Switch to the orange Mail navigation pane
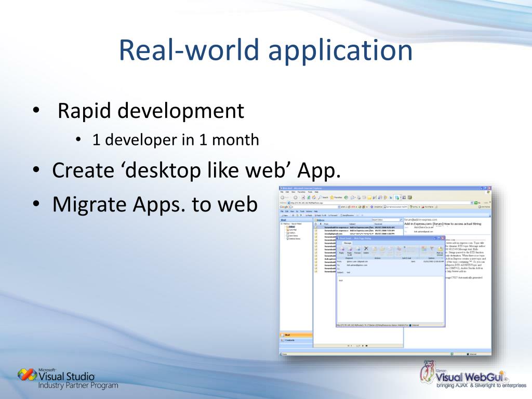This screenshot has width=532, height=399. [296, 335]
